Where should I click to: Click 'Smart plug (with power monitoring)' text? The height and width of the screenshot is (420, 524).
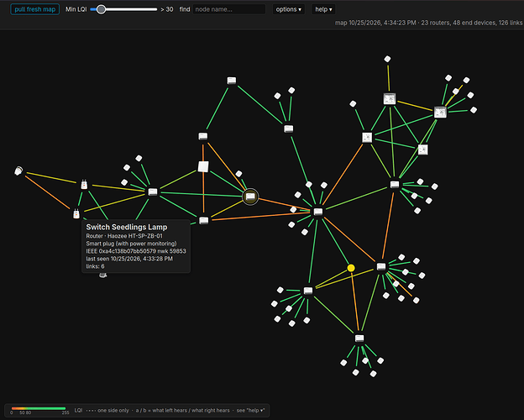[x=131, y=244]
